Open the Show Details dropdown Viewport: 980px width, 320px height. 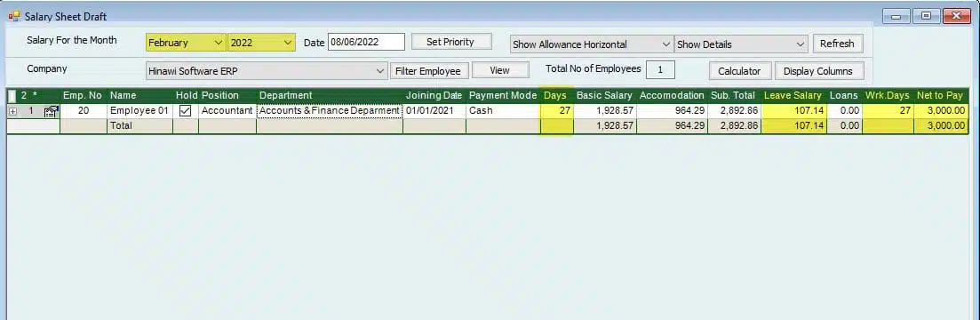pos(741,44)
